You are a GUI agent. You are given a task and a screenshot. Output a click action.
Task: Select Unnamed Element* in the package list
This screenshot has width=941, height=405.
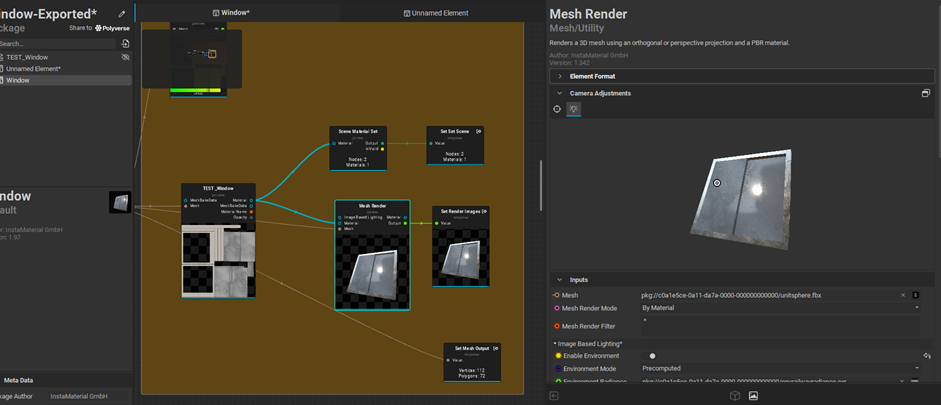click(34, 69)
